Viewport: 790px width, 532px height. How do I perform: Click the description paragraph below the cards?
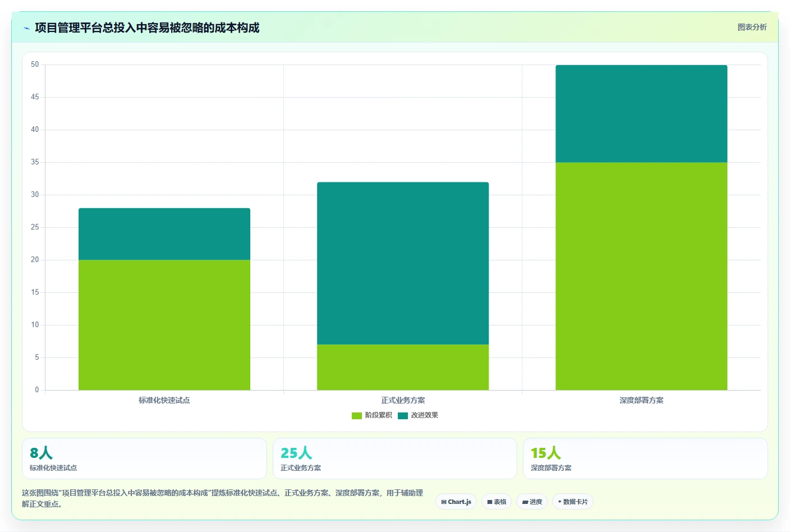(222, 498)
